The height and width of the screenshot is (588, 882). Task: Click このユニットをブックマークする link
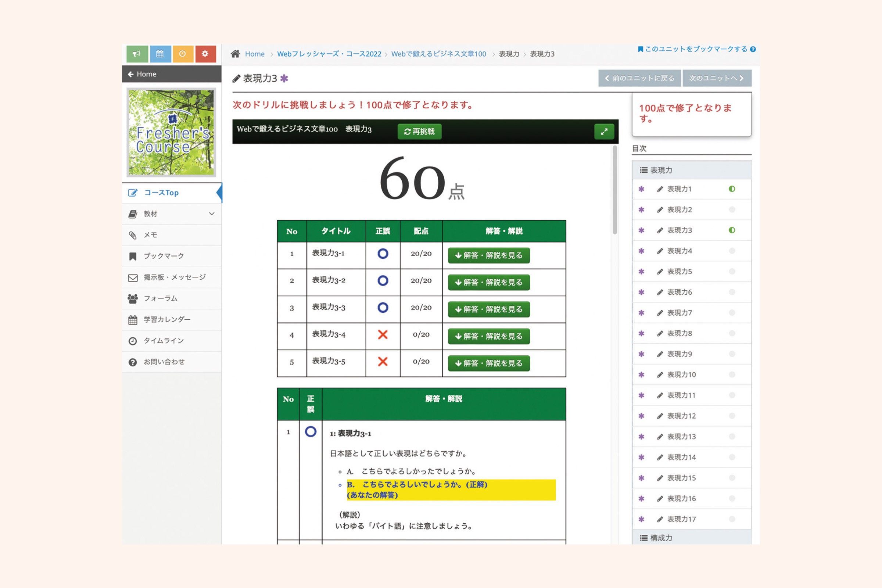(x=693, y=49)
